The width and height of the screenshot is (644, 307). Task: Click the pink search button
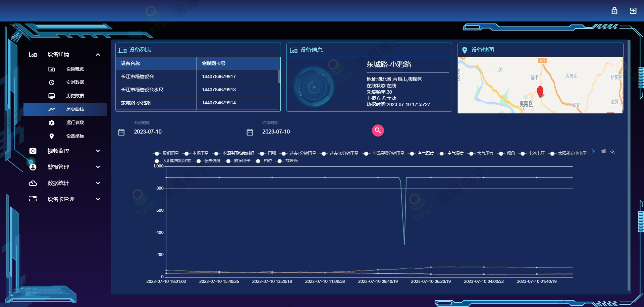[x=378, y=131]
